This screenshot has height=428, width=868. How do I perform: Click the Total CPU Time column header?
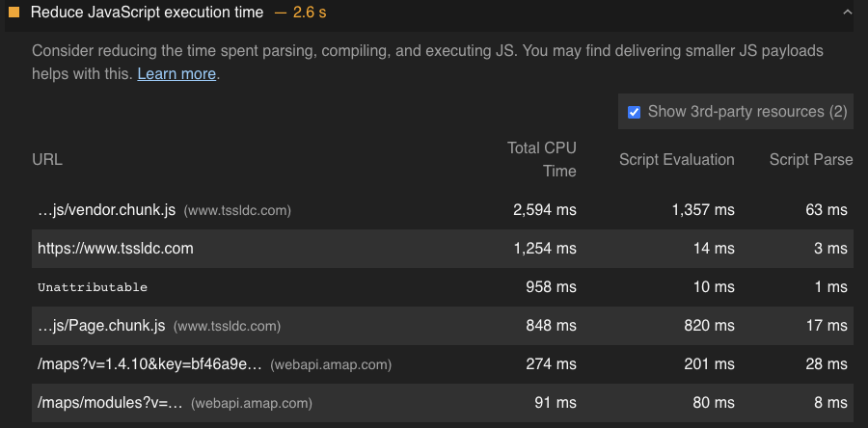click(542, 159)
